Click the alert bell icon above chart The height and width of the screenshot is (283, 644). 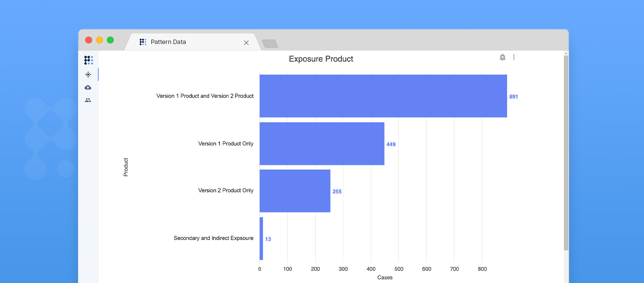click(502, 57)
